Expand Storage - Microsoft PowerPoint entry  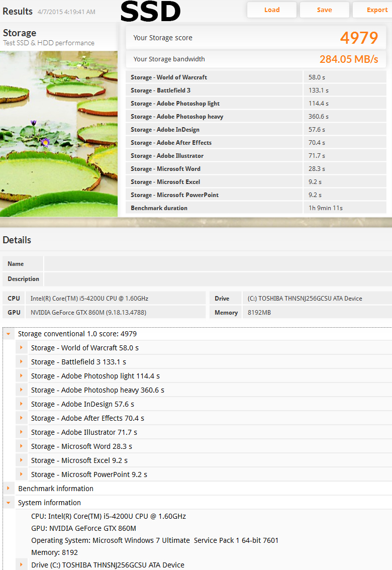pyautogui.click(x=21, y=474)
